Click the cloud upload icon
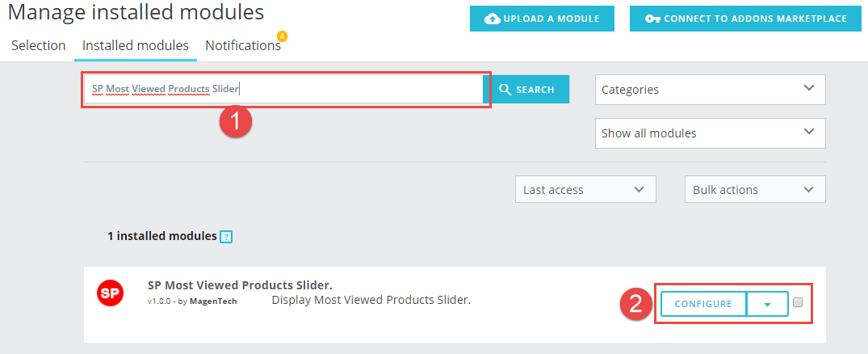 (492, 19)
